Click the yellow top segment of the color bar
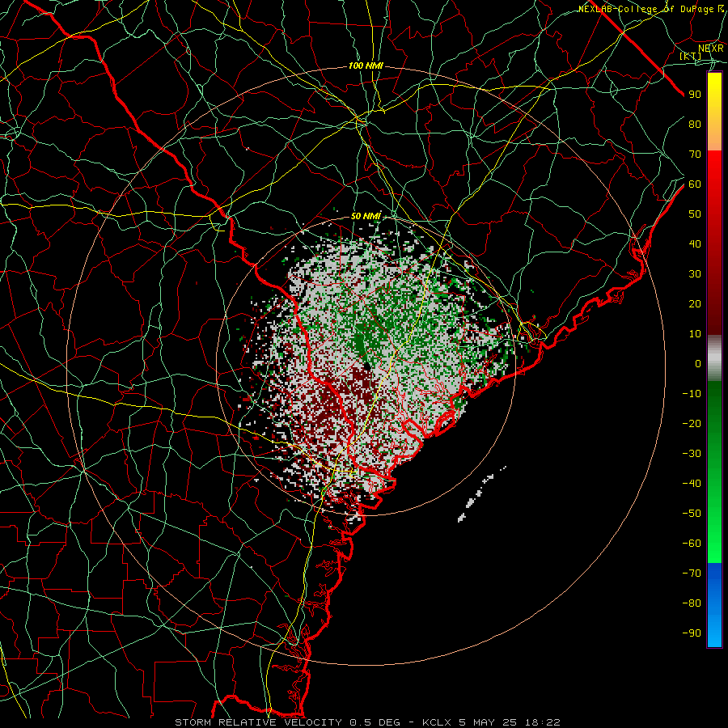Viewport: 728px width, 728px height. (714, 112)
